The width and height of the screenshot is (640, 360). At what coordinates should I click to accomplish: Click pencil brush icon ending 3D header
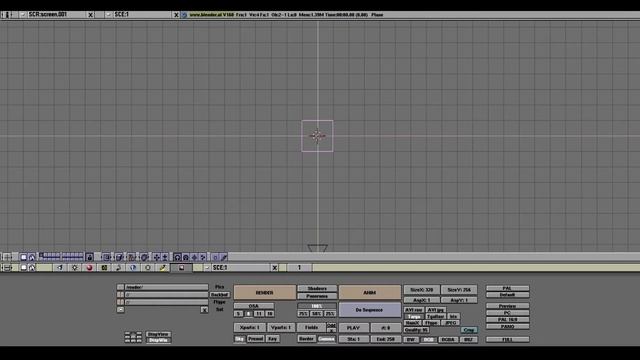[224, 257]
